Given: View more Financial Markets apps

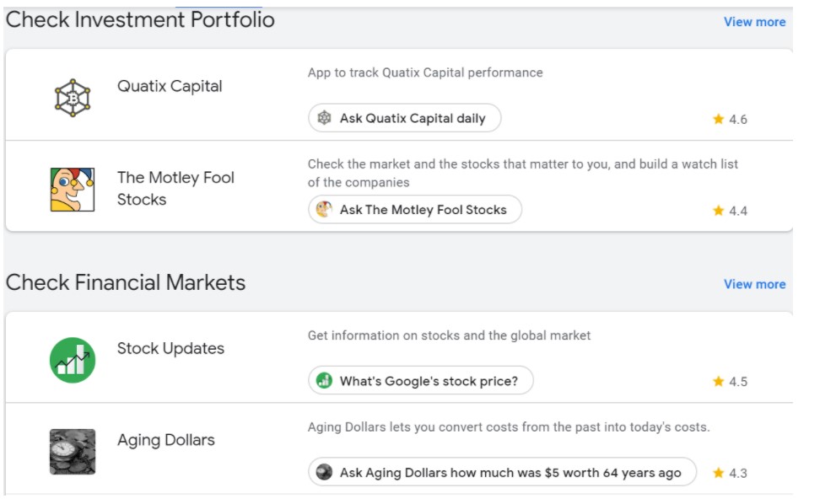Looking at the screenshot, I should 754,284.
